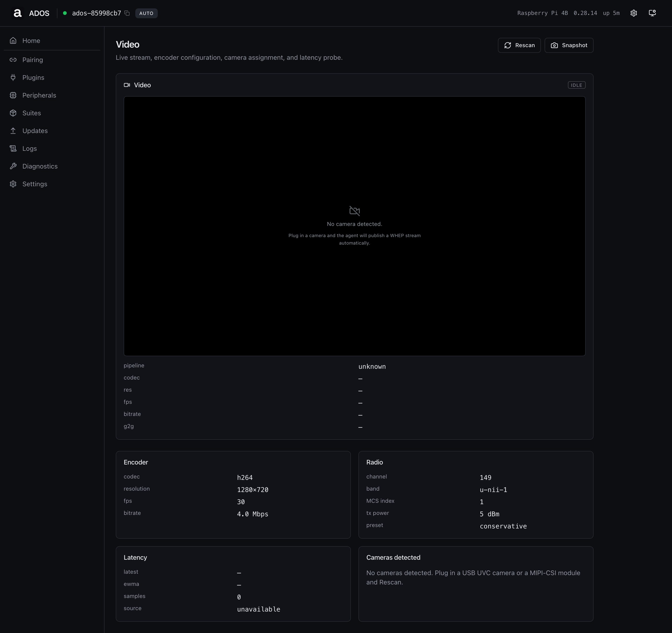Click the encoder bitrate 4.0 Mbps
This screenshot has width=672, height=633.
(252, 514)
